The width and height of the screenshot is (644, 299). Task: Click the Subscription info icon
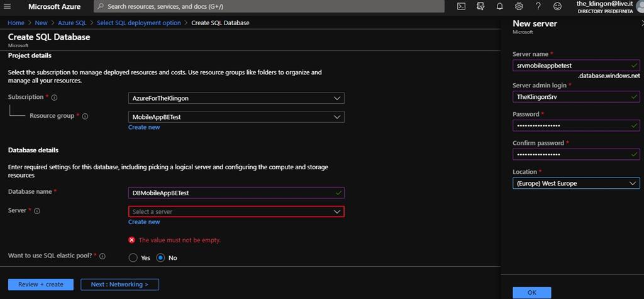pyautogui.click(x=55, y=98)
